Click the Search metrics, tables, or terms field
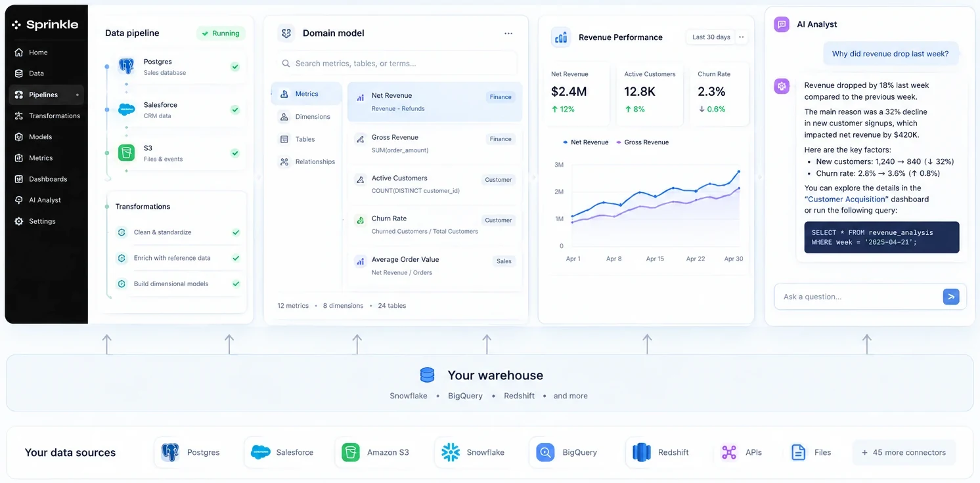Image resolution: width=980 pixels, height=483 pixels. pos(396,64)
